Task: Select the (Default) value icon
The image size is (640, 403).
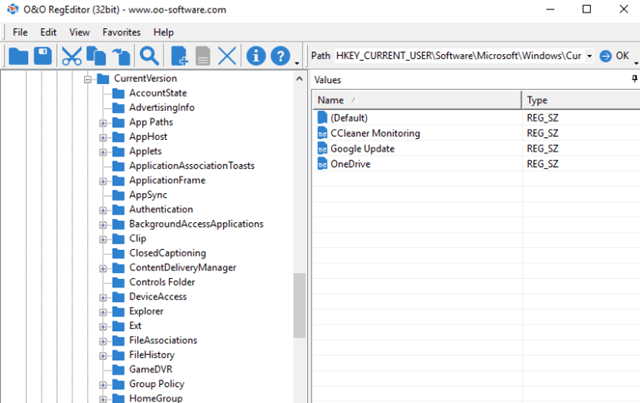Action: 322,118
